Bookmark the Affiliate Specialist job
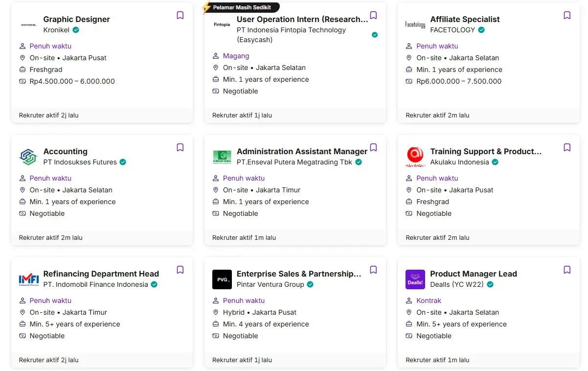 pyautogui.click(x=567, y=16)
